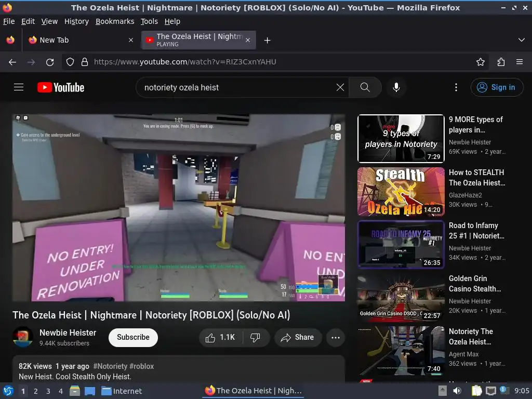Open Firefox extensions puzzle icon
The width and height of the screenshot is (532, 399).
(501, 62)
